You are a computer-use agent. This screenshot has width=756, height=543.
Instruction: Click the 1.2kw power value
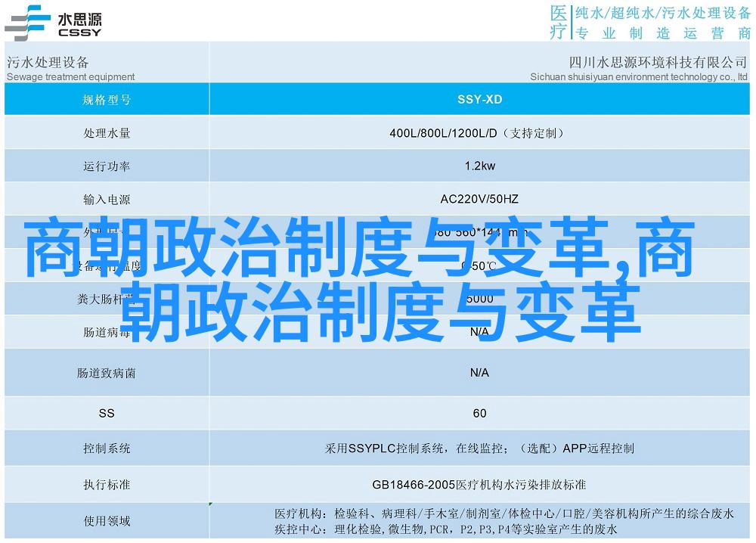[479, 166]
